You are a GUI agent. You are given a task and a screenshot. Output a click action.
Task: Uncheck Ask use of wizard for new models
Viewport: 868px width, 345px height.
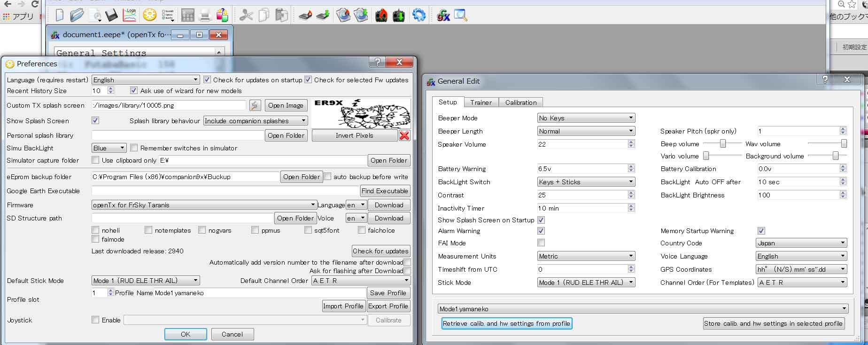pyautogui.click(x=134, y=91)
